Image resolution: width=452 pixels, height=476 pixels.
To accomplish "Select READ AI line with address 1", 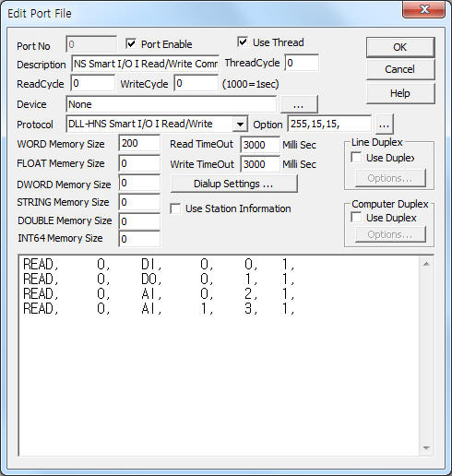I will point(159,309).
